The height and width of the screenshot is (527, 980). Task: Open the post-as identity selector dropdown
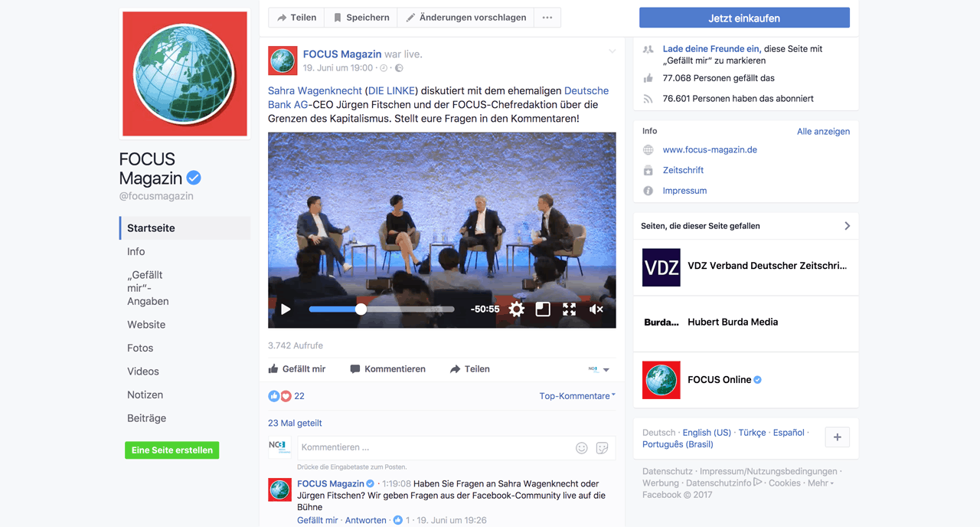599,369
